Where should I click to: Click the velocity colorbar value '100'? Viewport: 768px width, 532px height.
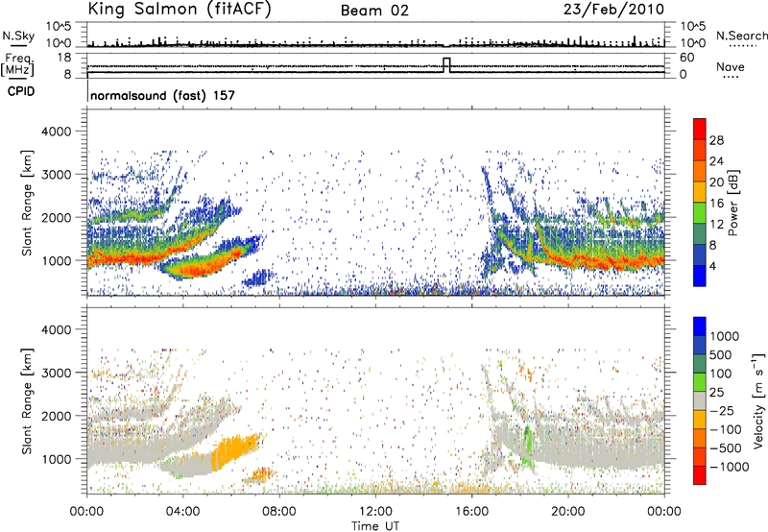coord(720,374)
